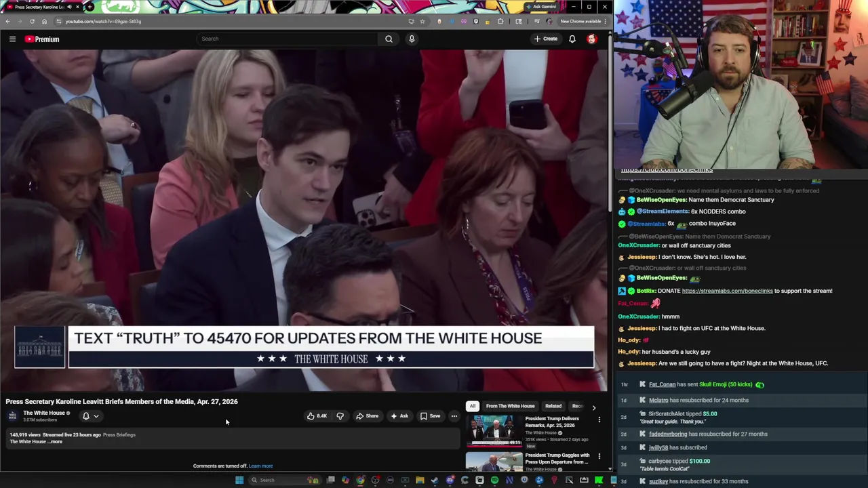Open President Trump Gaggles with Press thumbnail
The width and height of the screenshot is (868, 488).
coord(494,462)
